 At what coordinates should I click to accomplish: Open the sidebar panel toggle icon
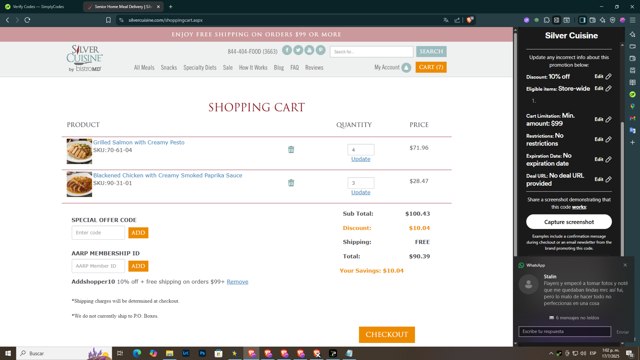[x=582, y=20]
